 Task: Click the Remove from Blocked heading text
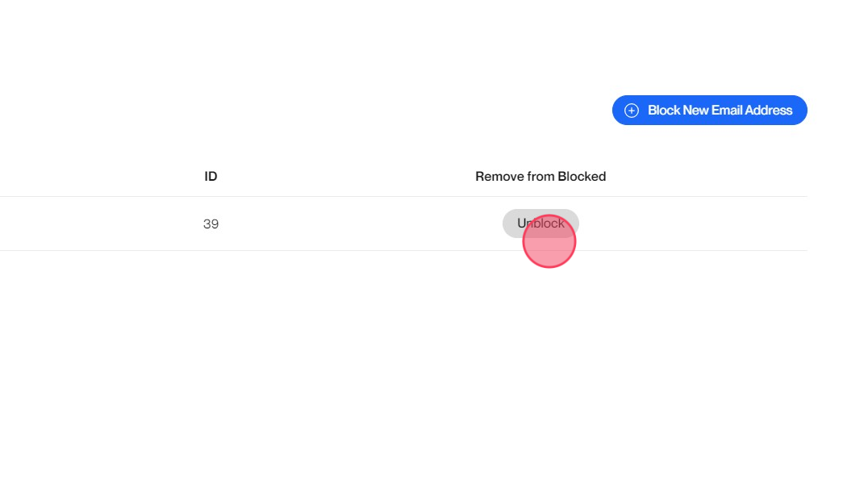click(x=540, y=176)
